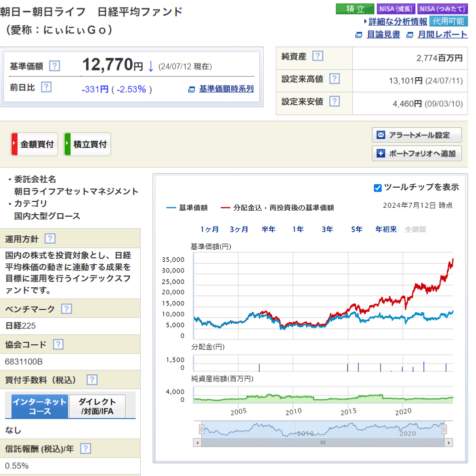Open help icon next to 前日比
476x476 pixels.
point(46,87)
